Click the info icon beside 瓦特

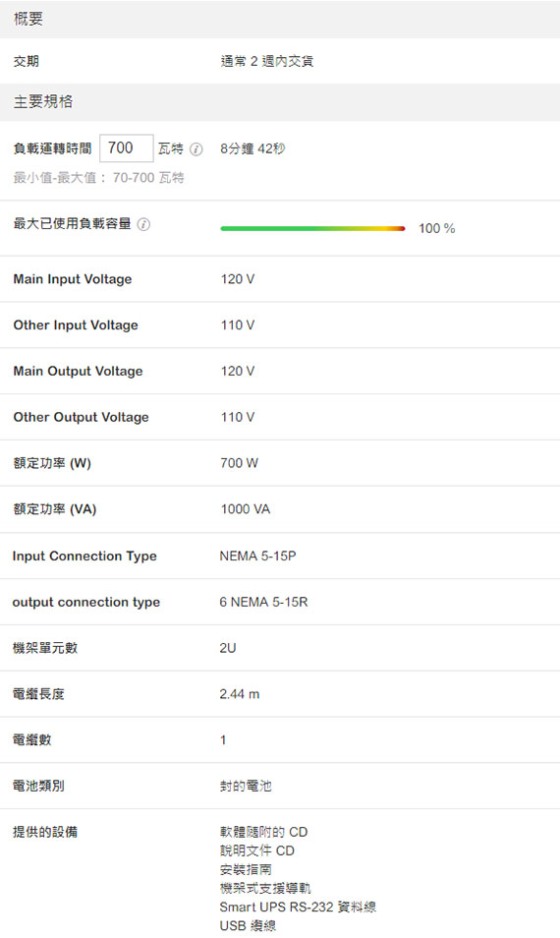pos(196,148)
